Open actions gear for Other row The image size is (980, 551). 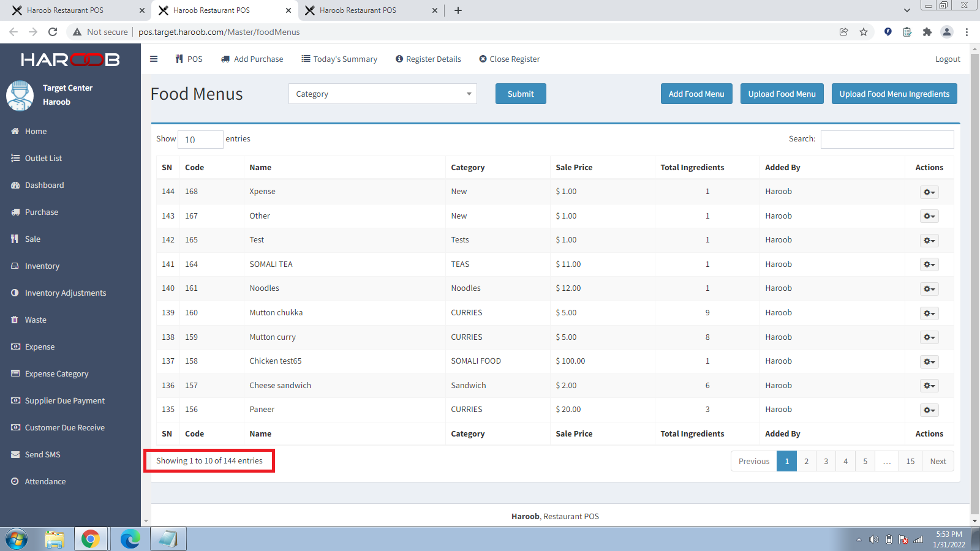pos(929,216)
